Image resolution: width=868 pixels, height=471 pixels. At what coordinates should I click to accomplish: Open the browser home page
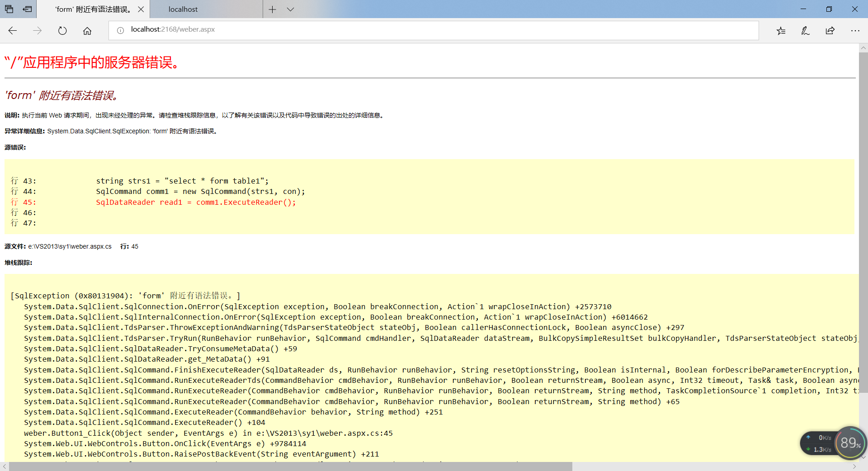[87, 30]
